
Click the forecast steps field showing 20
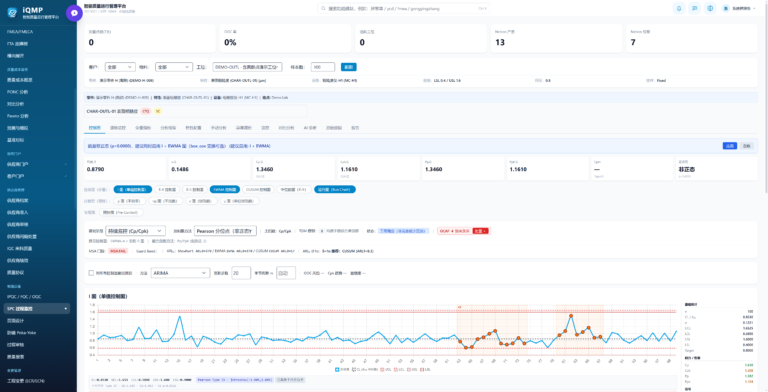pos(241,273)
